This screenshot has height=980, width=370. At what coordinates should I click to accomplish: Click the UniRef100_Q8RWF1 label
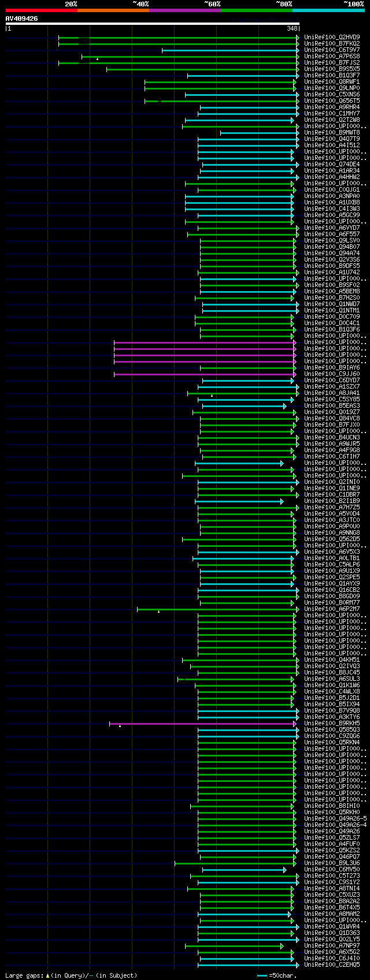coord(332,82)
